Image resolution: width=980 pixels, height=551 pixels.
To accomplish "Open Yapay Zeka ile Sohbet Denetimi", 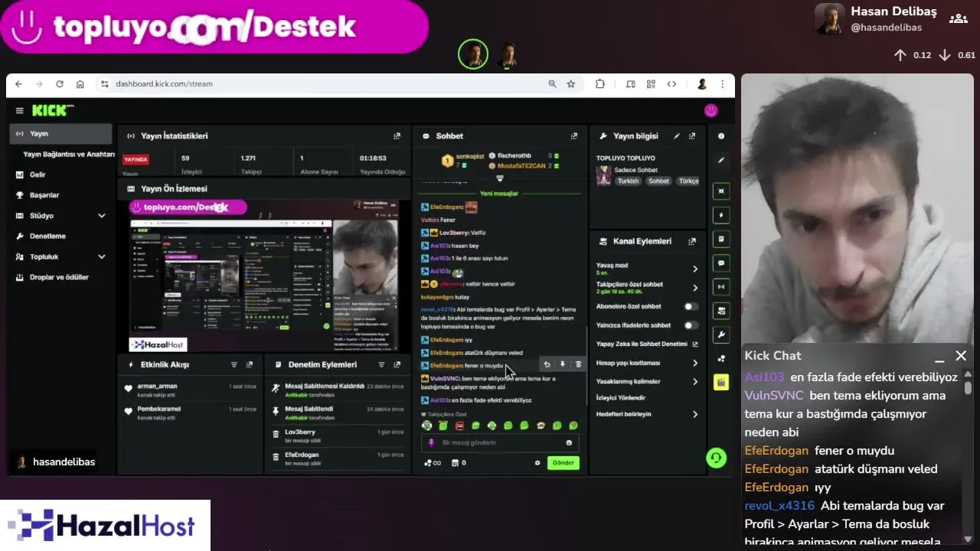I will coord(647,344).
